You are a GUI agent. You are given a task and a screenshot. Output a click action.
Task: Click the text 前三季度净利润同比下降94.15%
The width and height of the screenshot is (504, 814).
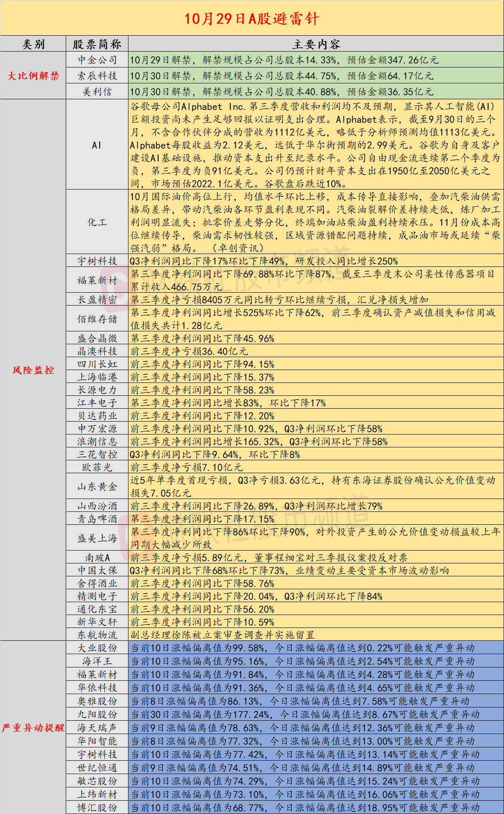point(202,364)
